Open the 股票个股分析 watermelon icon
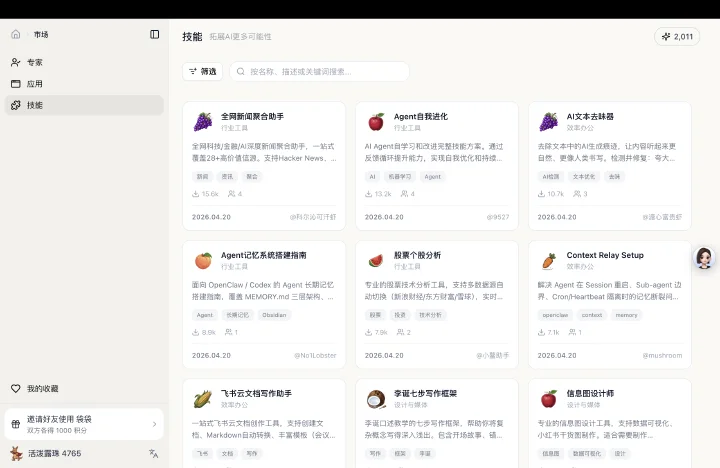 [376, 260]
